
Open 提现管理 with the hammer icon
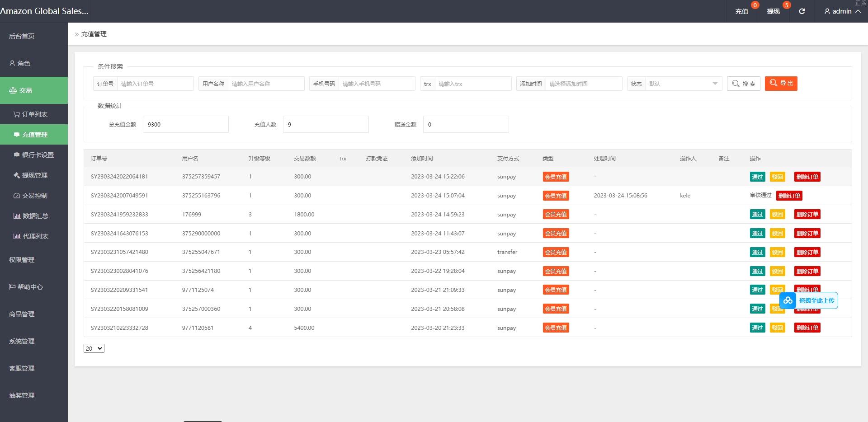pos(31,175)
